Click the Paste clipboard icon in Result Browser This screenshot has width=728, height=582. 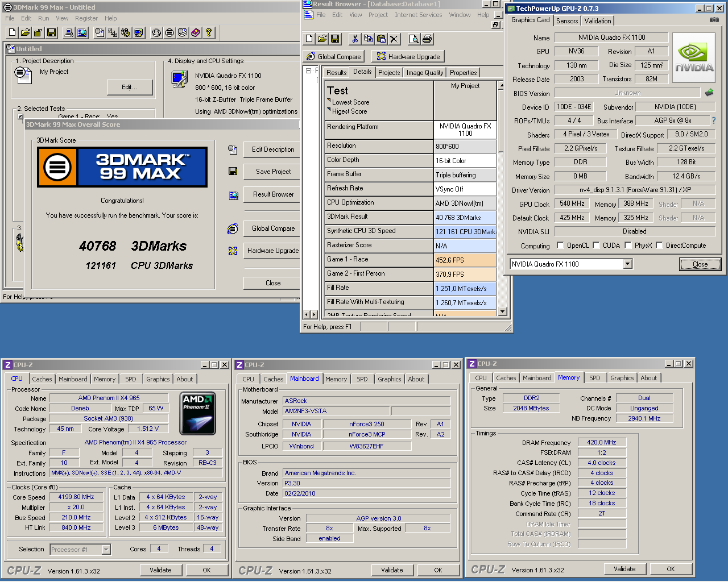(x=381, y=39)
